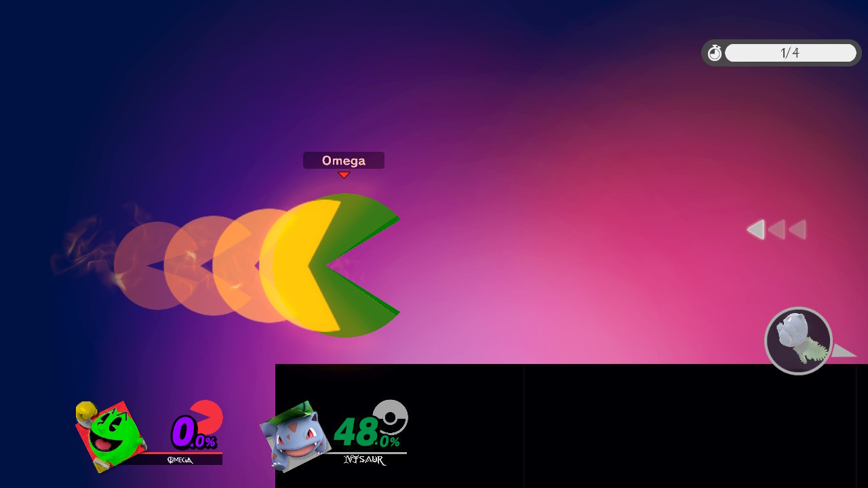Viewport: 868px width, 488px height.
Task: Click the red arrow under the Omega tag
Action: (344, 175)
